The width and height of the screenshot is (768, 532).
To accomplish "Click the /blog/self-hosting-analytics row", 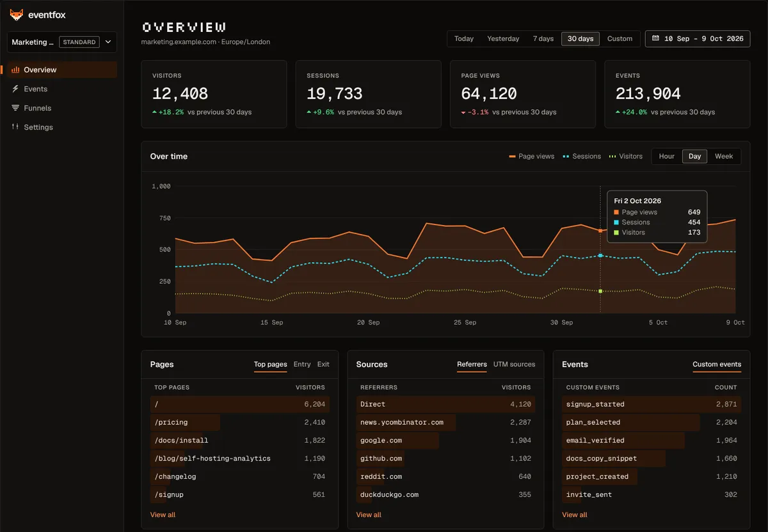I will pos(240,458).
